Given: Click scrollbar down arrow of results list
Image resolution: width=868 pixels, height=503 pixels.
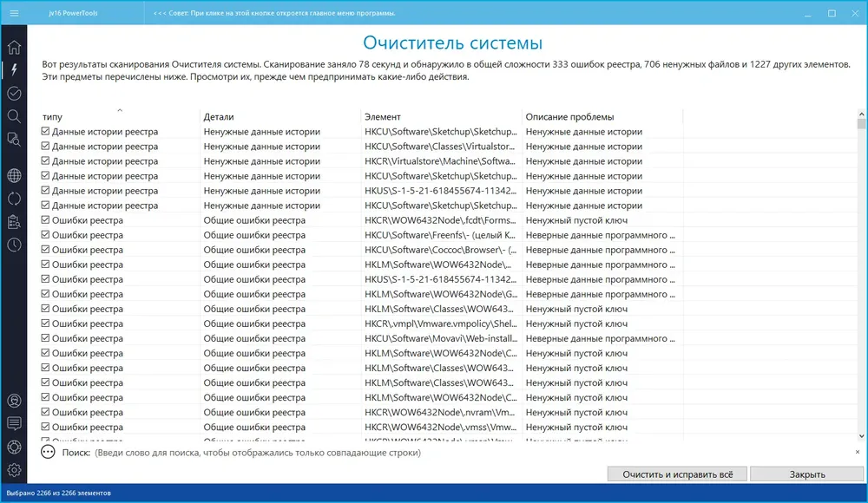Looking at the screenshot, I should [861, 436].
